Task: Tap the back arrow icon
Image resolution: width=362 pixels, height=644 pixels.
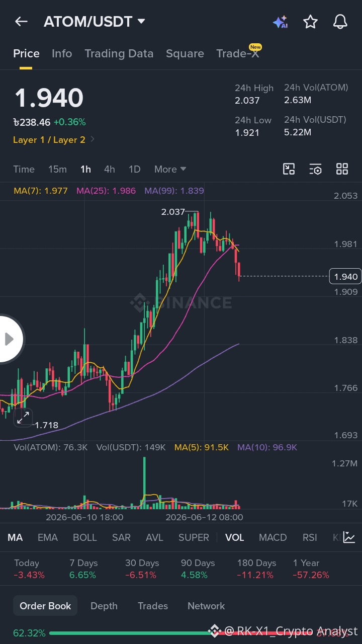Action: click(21, 22)
